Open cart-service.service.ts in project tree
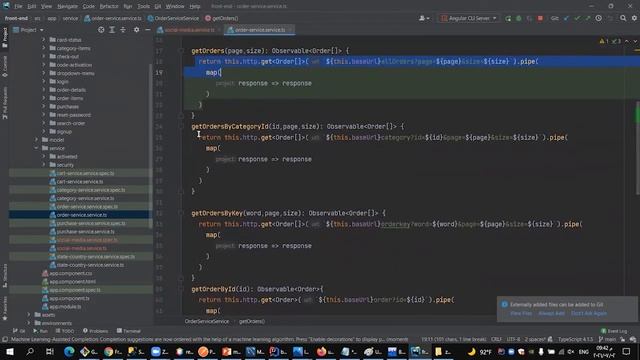This screenshot has width=640, height=360. [80, 182]
